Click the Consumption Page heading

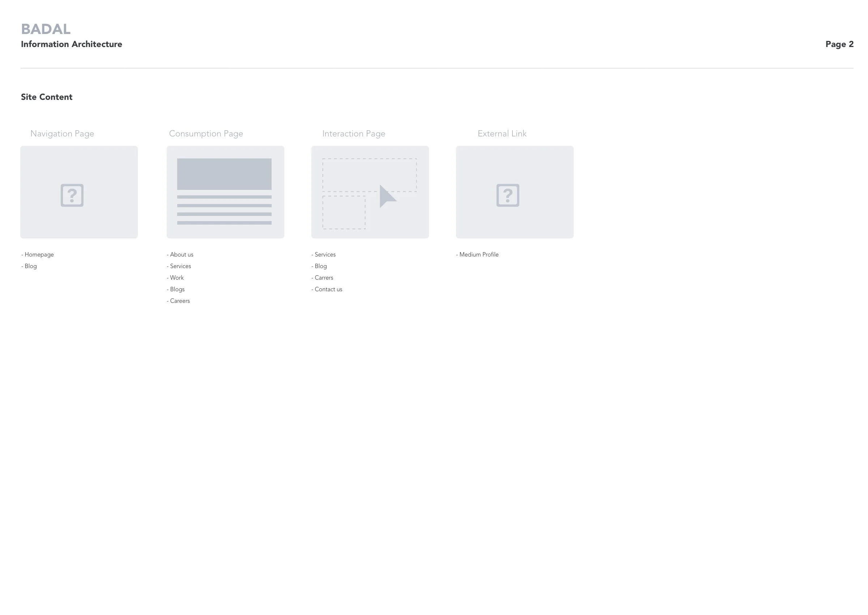tap(206, 134)
